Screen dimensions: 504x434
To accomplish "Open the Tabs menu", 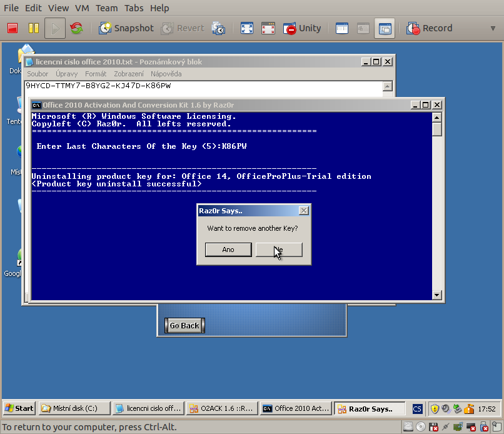I will tap(134, 8).
